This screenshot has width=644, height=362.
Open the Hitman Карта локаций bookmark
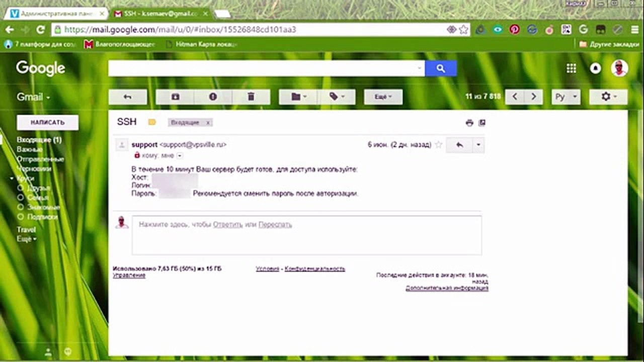(200, 44)
